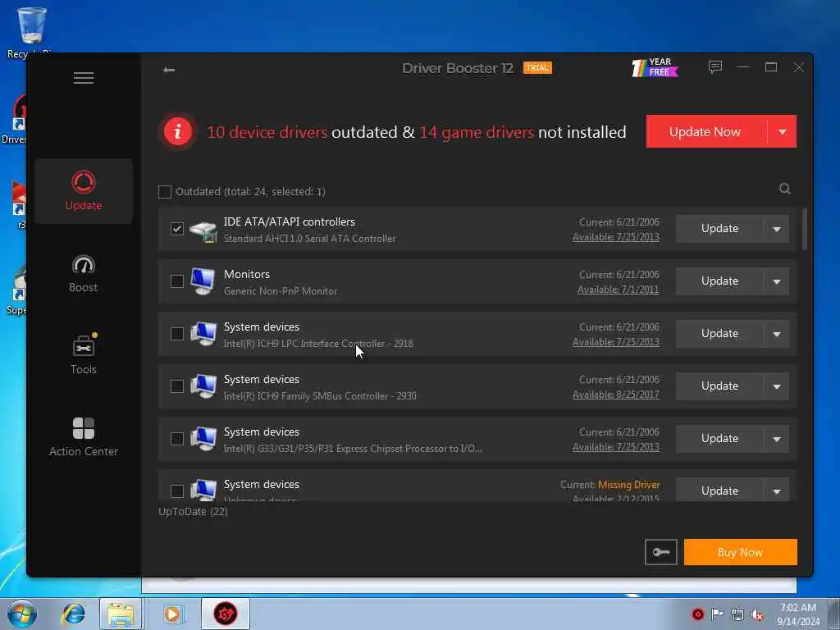Click the orange TRIAL badge
This screenshot has height=630, width=840.
click(x=537, y=67)
